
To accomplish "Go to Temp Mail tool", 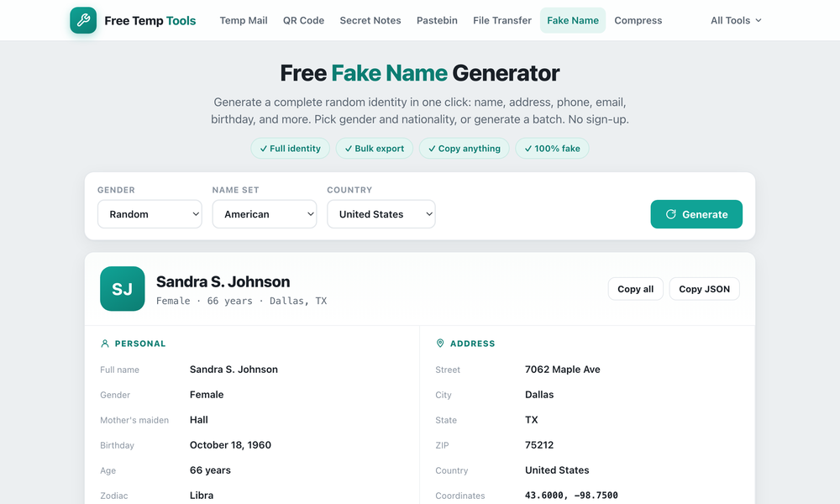I will point(244,20).
